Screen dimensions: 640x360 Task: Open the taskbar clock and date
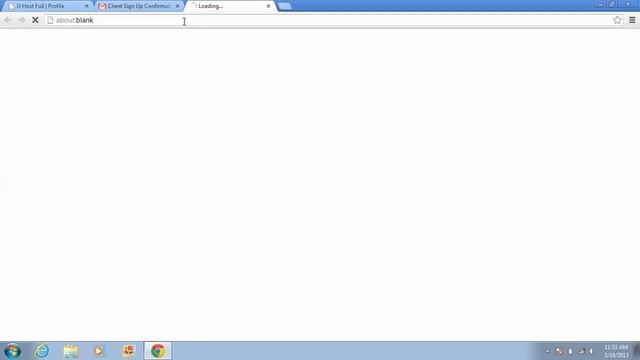pyautogui.click(x=616, y=351)
